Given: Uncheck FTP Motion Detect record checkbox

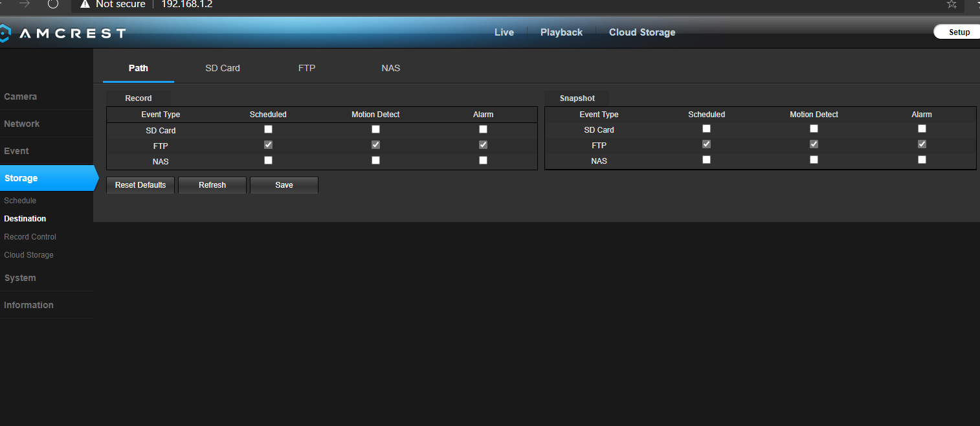Looking at the screenshot, I should click(x=375, y=145).
